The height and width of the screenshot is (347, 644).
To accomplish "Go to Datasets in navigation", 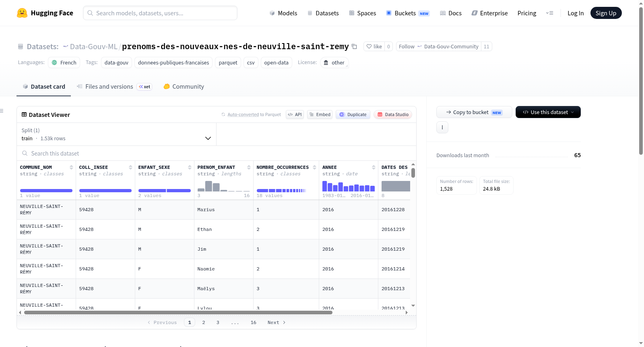I will 323,13.
